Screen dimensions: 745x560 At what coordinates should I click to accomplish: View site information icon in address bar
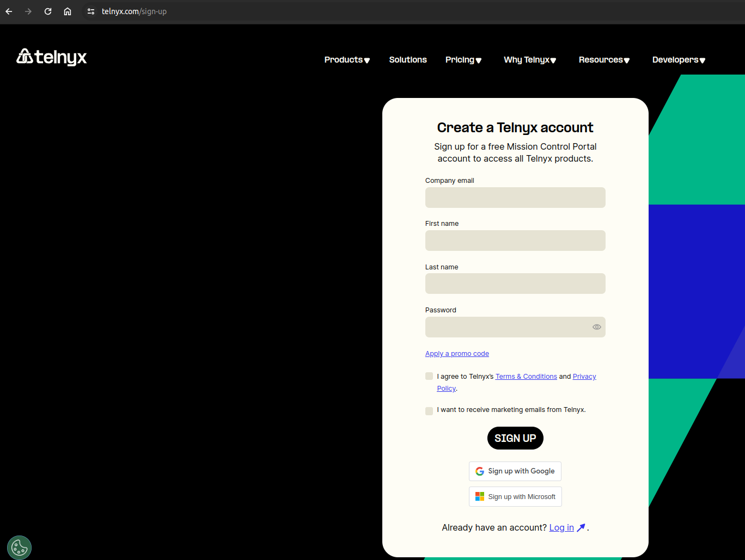pos(91,11)
